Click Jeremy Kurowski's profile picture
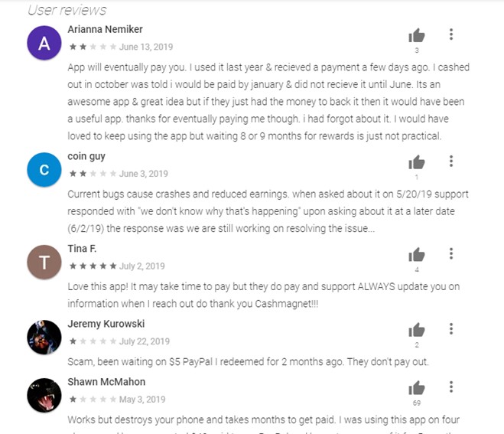The width and height of the screenshot is (504, 434). (x=44, y=338)
